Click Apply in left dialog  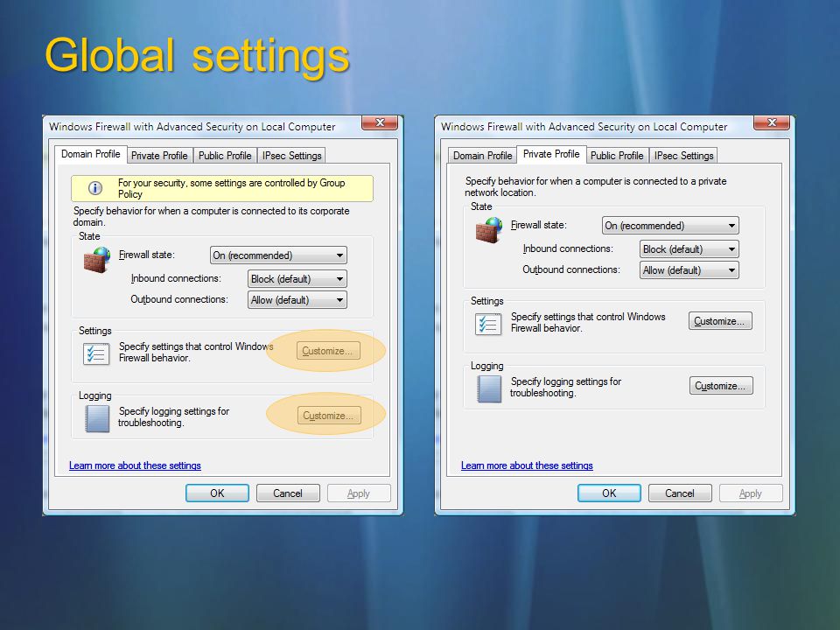359,493
